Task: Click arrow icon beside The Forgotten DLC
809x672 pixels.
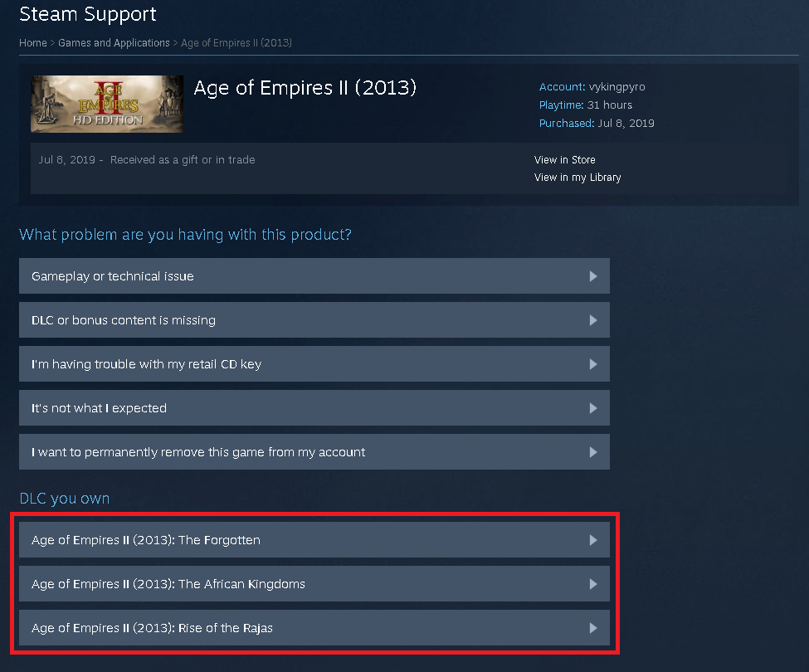Action: (593, 540)
